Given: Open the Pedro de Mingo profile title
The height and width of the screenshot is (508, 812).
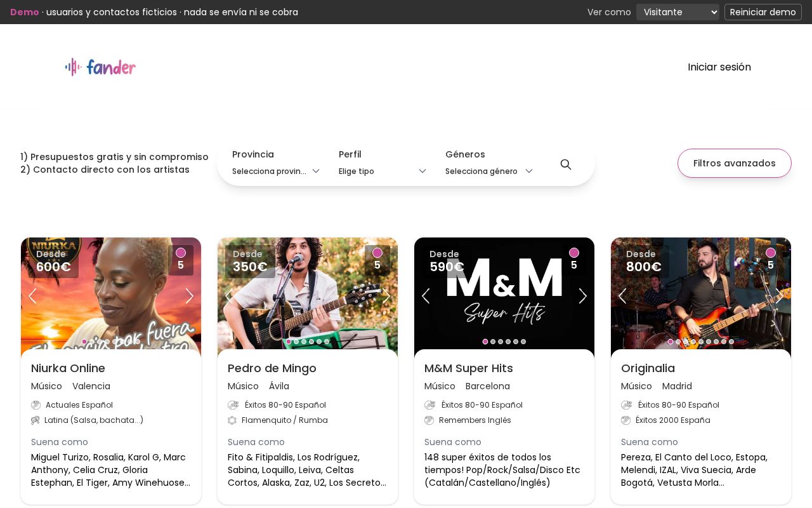Looking at the screenshot, I should (x=272, y=368).
